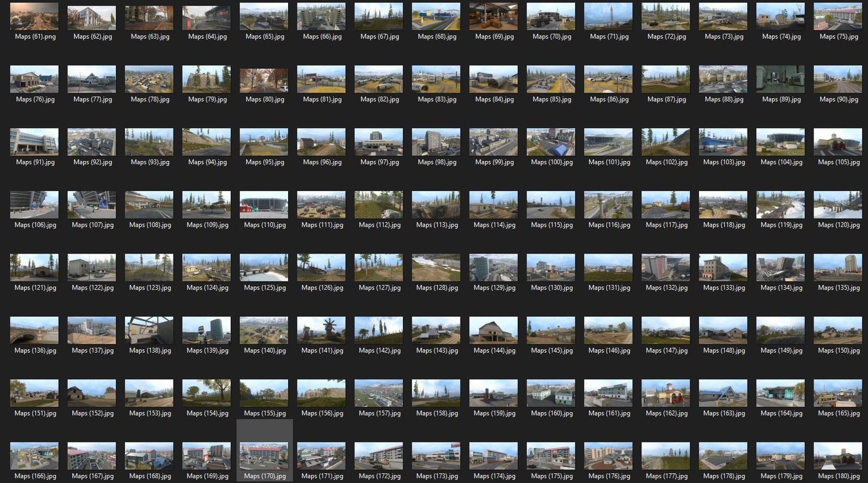
Task: Select the Maps (121).jpg thumbnail
Action: 35,268
